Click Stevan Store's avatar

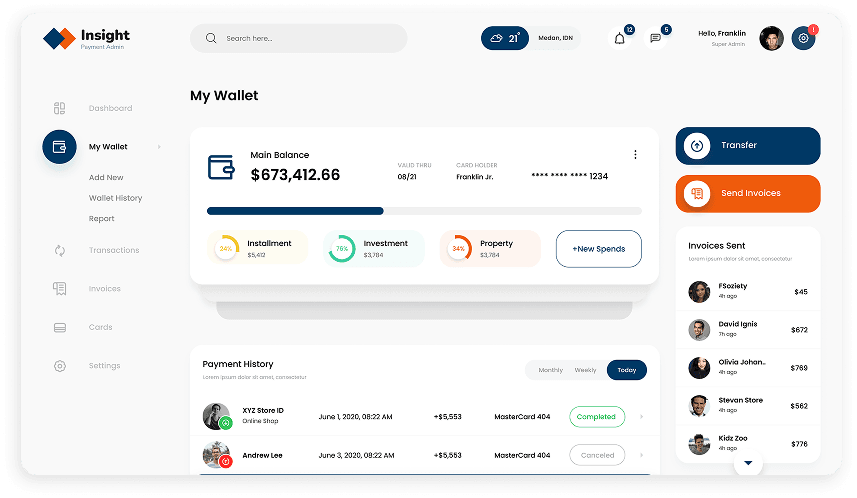pyautogui.click(x=699, y=406)
